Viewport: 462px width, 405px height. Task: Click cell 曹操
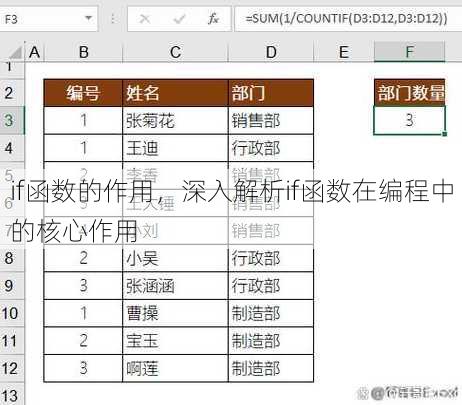pos(175,313)
